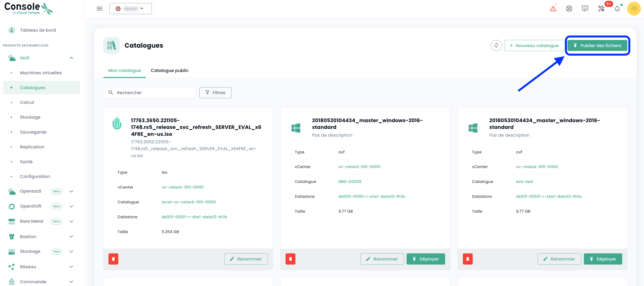Open the feedback chat icon
The height and width of the screenshot is (286, 644).
(x=585, y=9)
